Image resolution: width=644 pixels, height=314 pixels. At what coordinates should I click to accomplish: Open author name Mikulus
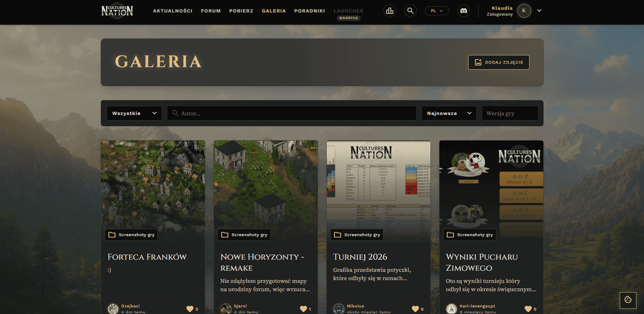click(355, 306)
